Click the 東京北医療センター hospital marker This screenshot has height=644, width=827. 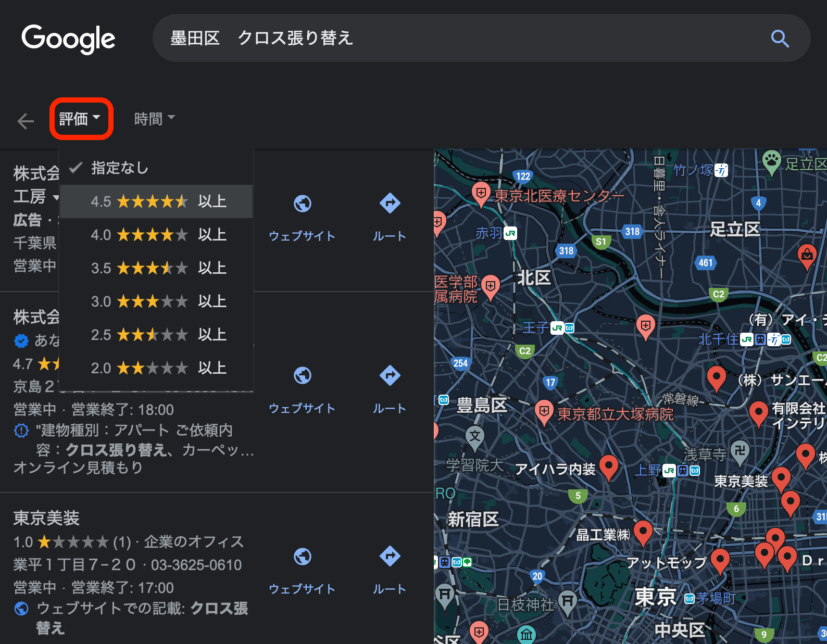tap(481, 194)
